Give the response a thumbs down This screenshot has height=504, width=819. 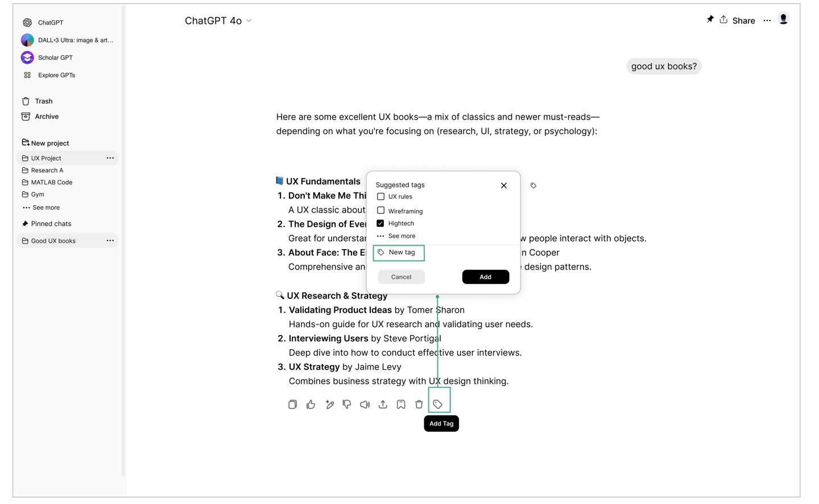[x=347, y=404]
